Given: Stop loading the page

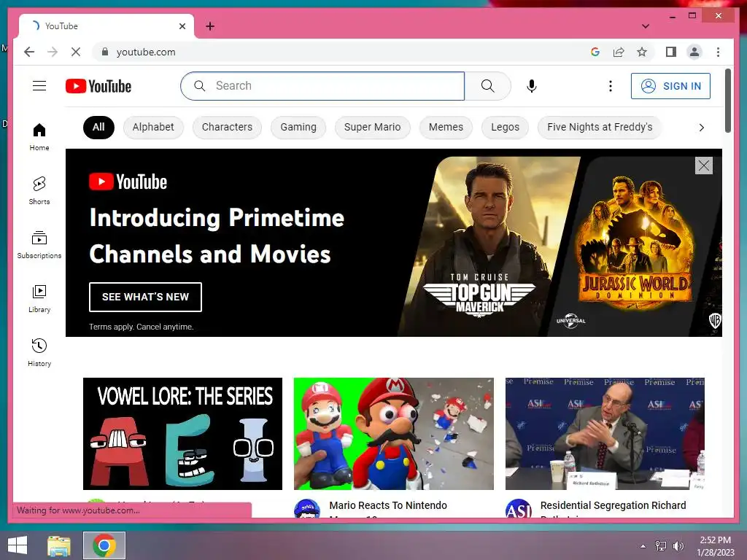Looking at the screenshot, I should click(x=76, y=52).
